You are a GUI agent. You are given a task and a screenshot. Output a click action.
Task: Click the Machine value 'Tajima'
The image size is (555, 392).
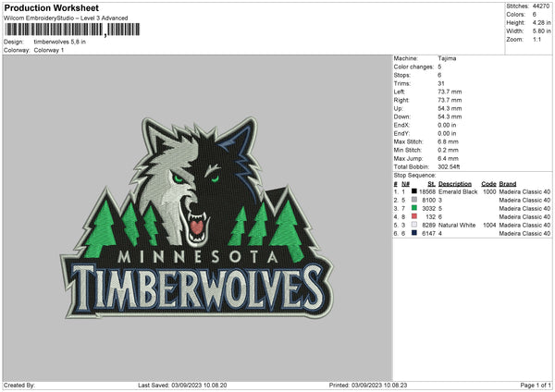point(447,58)
